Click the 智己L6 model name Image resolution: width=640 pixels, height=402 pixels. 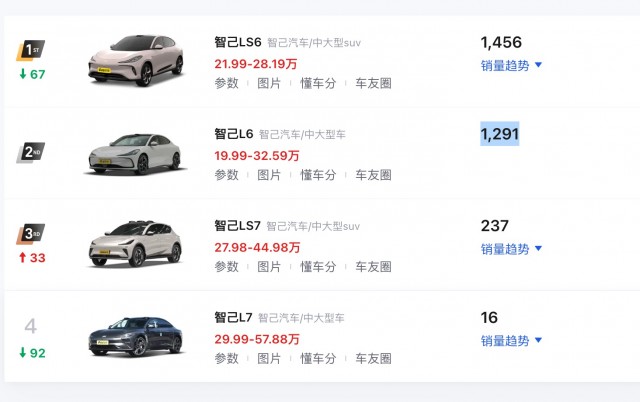234,134
